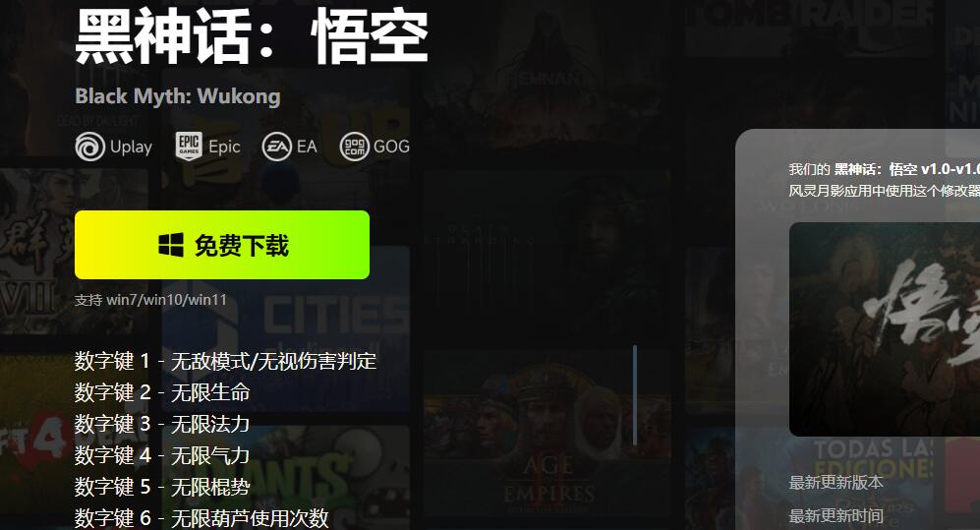Click the GOG platform label text

(391, 147)
